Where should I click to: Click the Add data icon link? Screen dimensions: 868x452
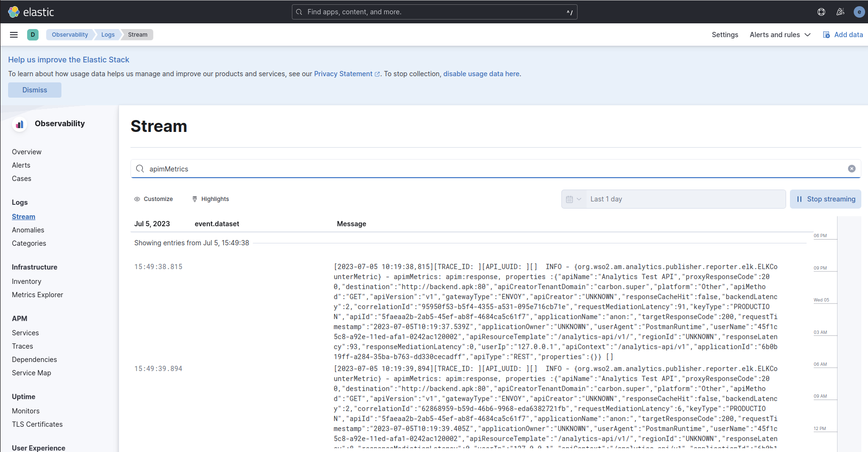pos(843,35)
